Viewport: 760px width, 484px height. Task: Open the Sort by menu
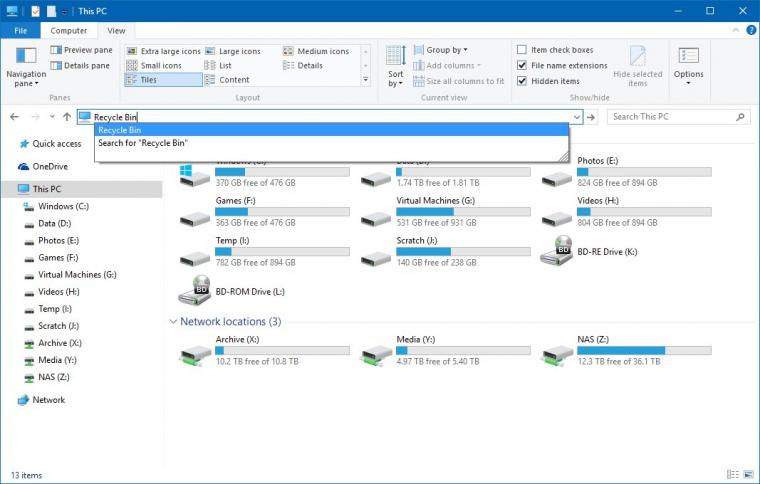(x=396, y=67)
